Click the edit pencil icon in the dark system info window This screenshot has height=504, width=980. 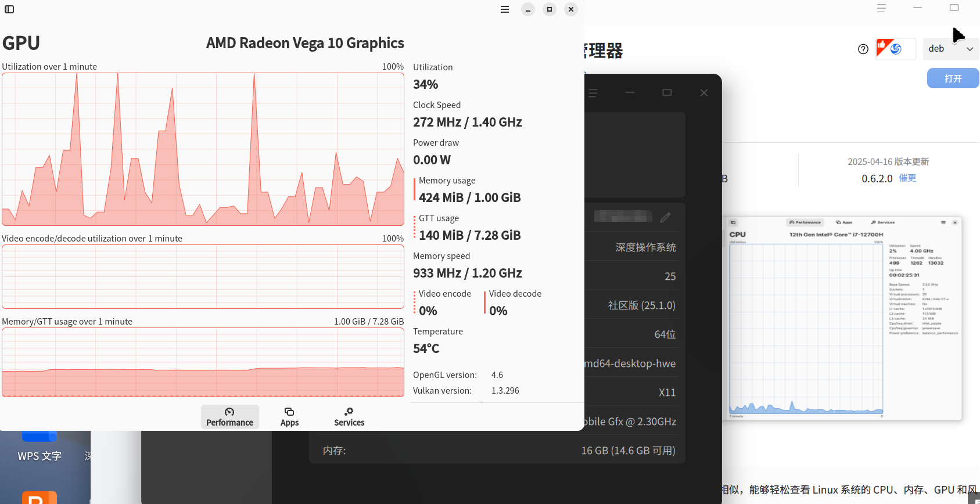pos(666,217)
